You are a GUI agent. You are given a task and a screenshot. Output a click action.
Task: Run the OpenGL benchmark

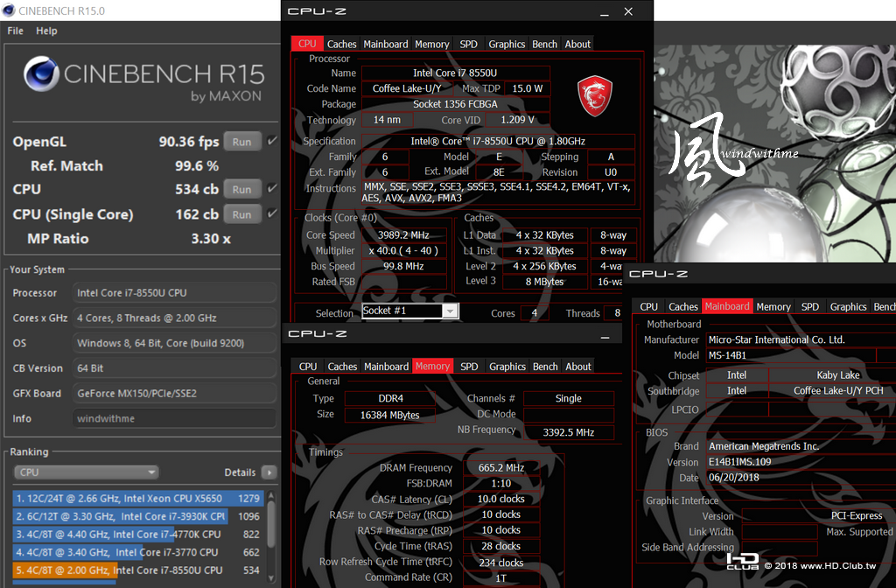pos(241,142)
